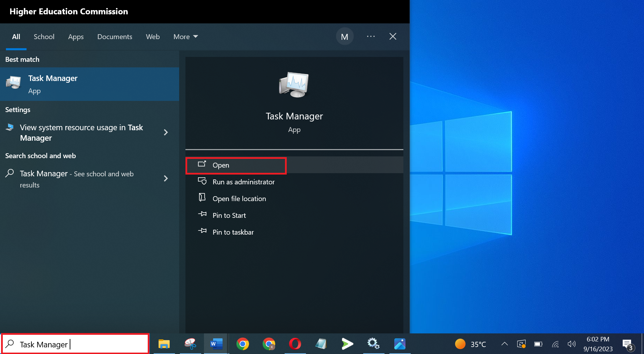Switch to the Apps search tab
Screen dimensions: 644x354
tap(76, 37)
